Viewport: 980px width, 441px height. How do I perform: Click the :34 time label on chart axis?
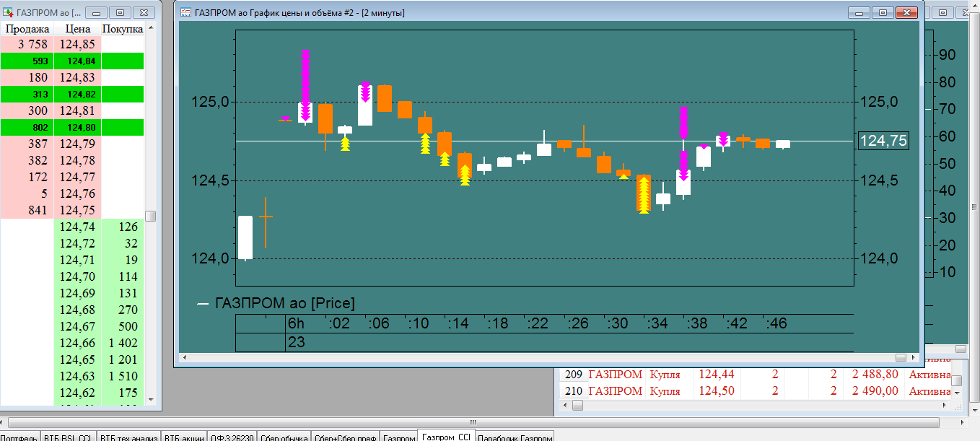point(657,324)
